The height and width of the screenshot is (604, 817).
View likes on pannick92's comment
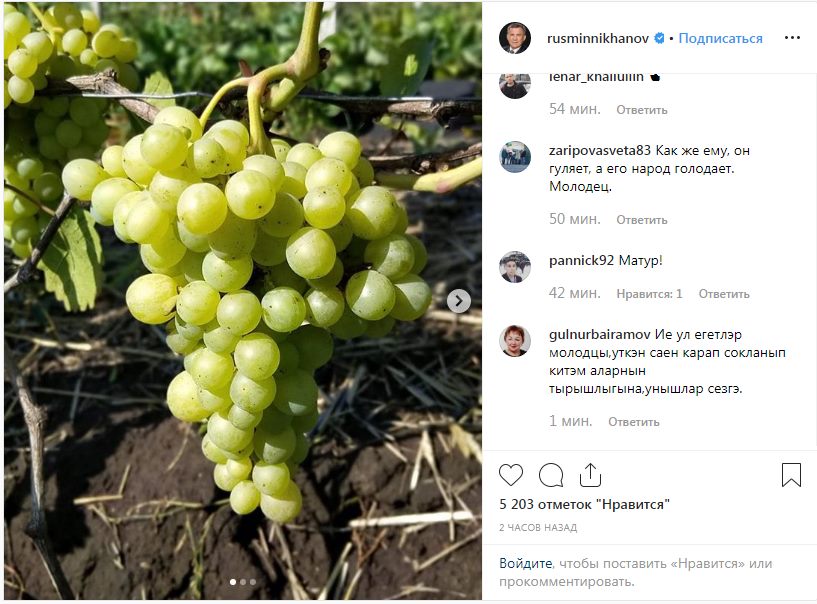650,294
